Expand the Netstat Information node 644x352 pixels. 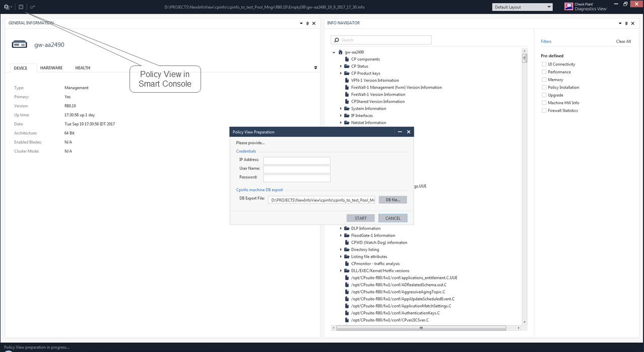[341, 122]
